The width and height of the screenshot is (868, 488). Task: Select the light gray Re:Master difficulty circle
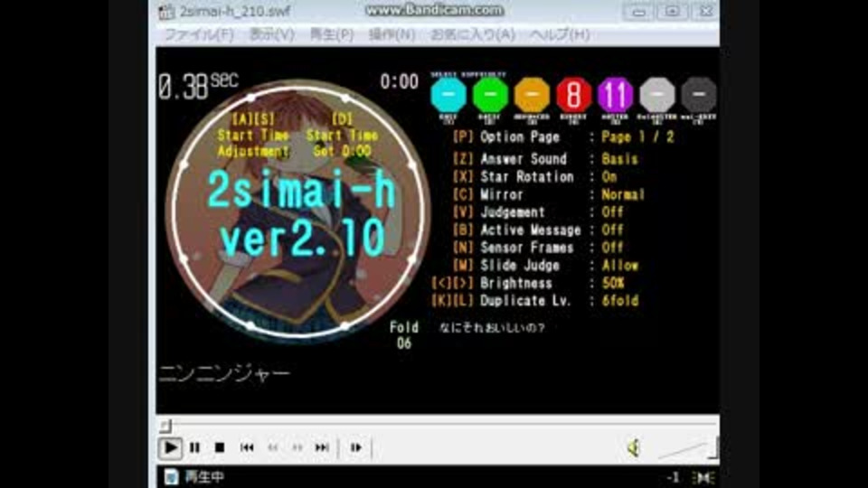tap(657, 95)
